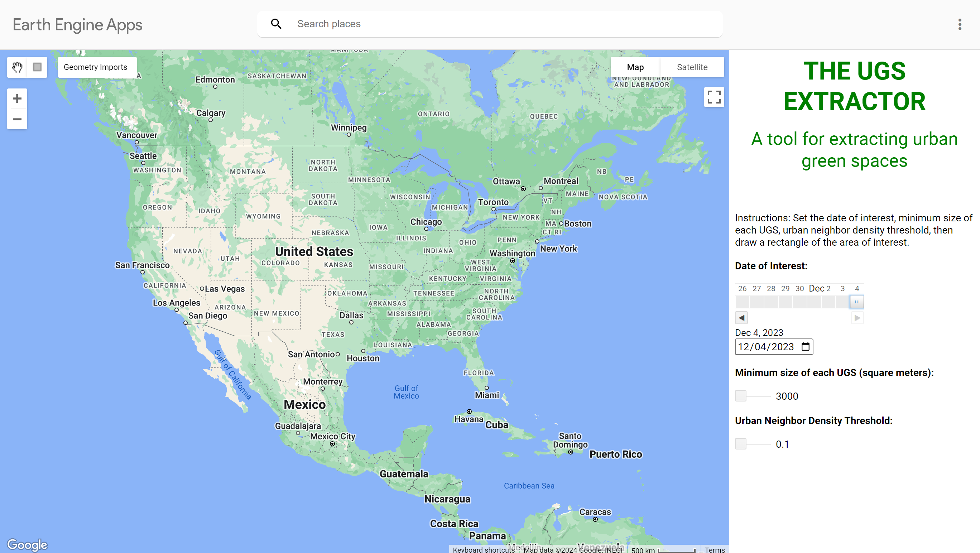Expand Geometry Imports panel
The width and height of the screenshot is (980, 553).
point(96,67)
